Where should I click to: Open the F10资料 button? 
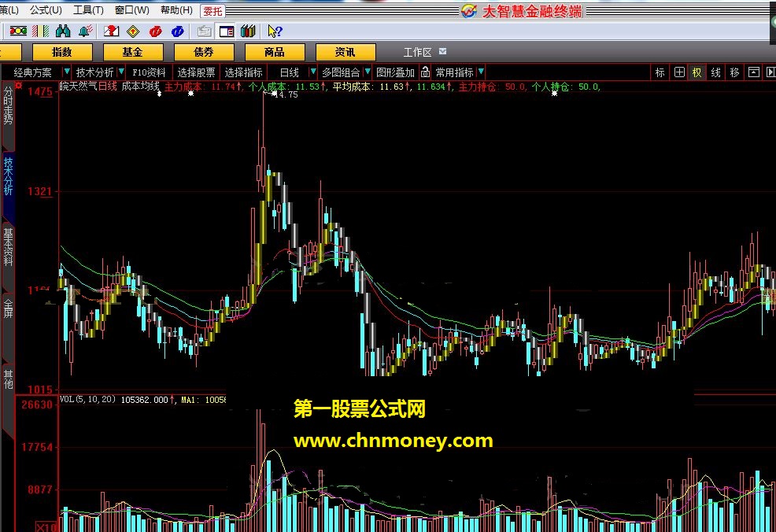(x=149, y=72)
